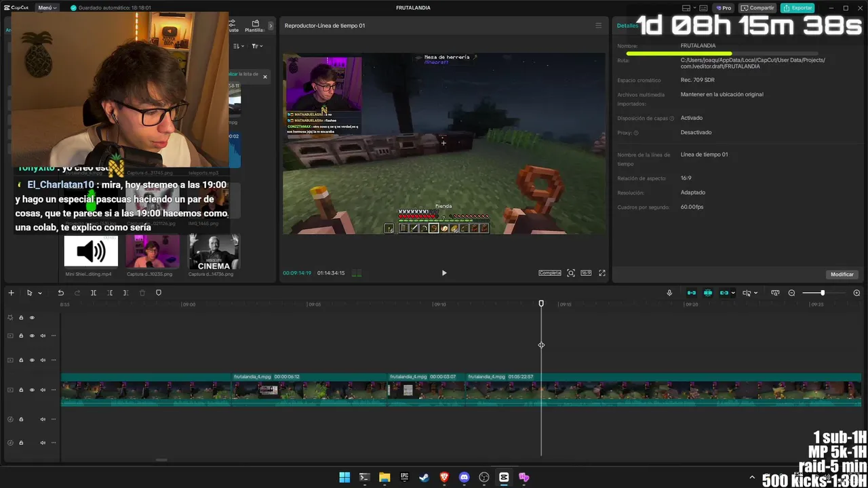Start voice recording with the microphone icon
This screenshot has height=488, width=868.
click(x=669, y=293)
